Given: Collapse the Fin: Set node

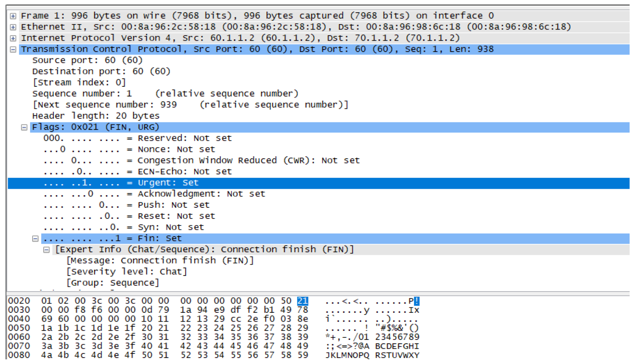Looking at the screenshot, I should 36,239.
